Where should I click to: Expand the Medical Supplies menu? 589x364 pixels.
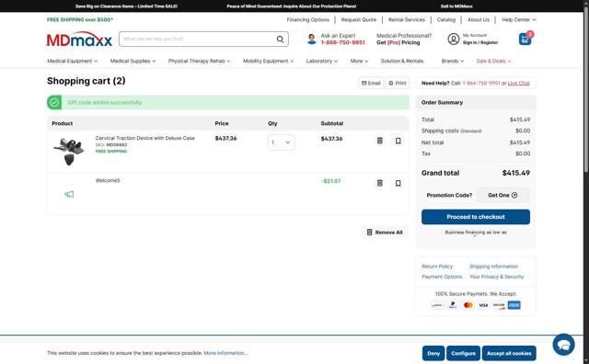pos(133,61)
